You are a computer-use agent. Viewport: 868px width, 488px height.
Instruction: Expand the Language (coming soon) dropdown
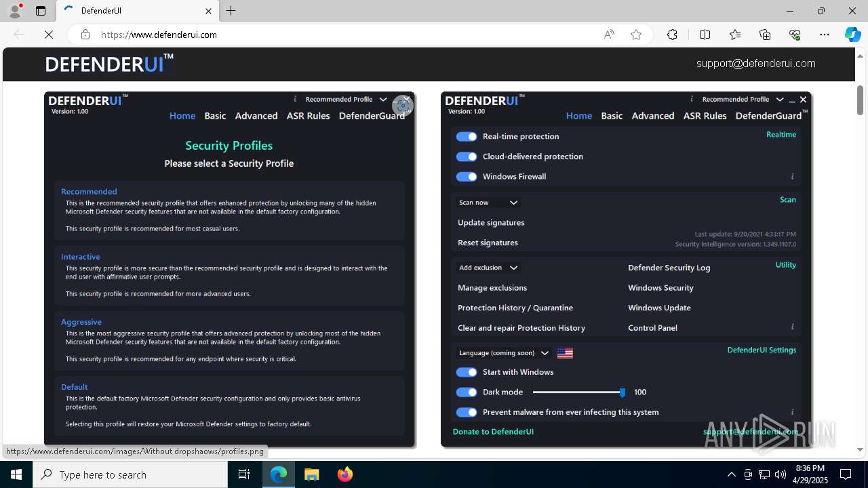coord(504,353)
